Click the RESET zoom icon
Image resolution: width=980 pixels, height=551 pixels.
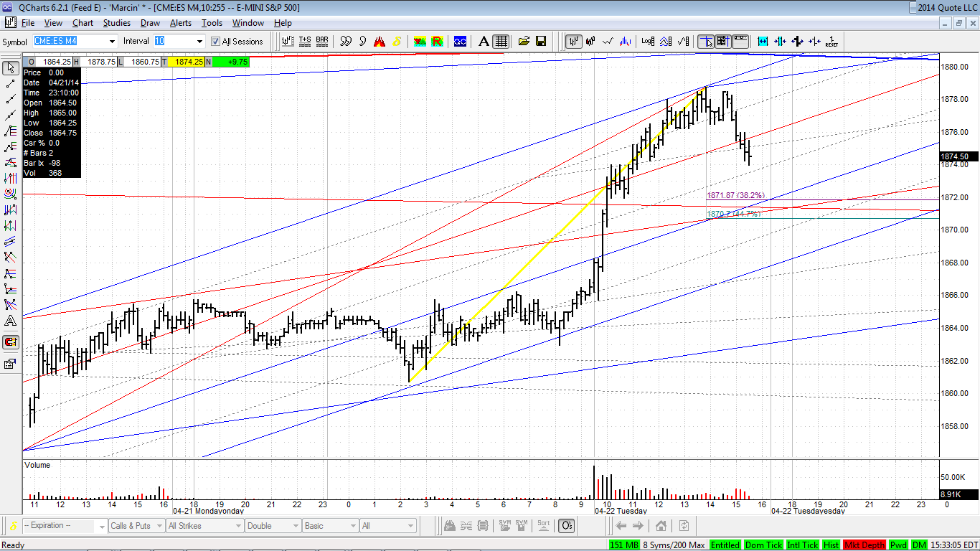click(831, 41)
